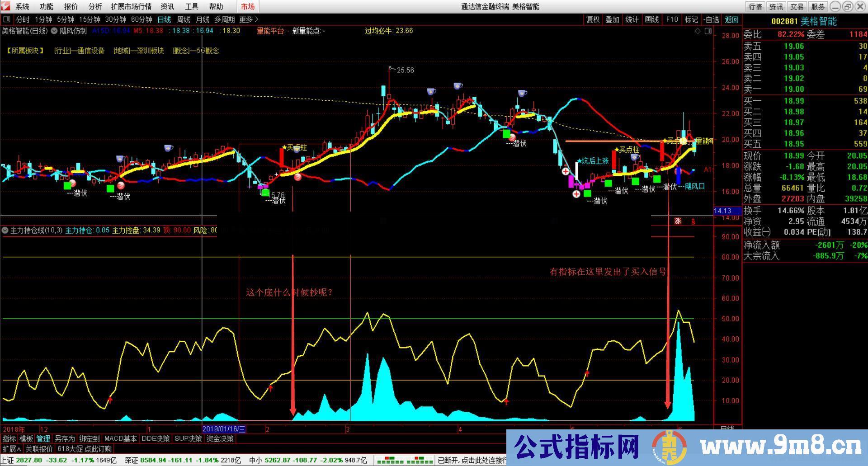
Task: Click the 画线 drawing button
Action: (652, 19)
